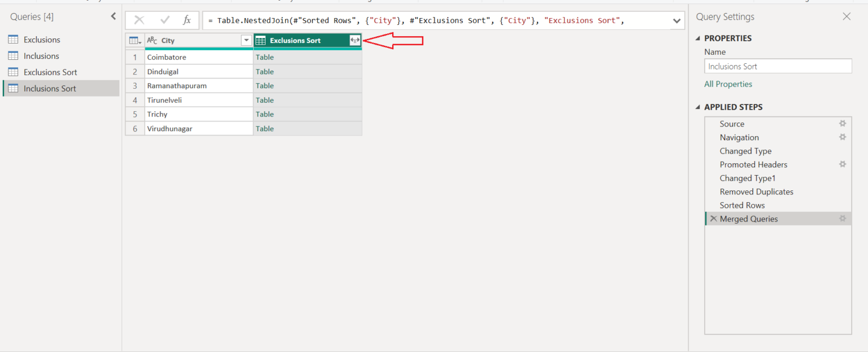Open the Table link in Dinduigal row
This screenshot has width=868, height=352.
pos(264,72)
